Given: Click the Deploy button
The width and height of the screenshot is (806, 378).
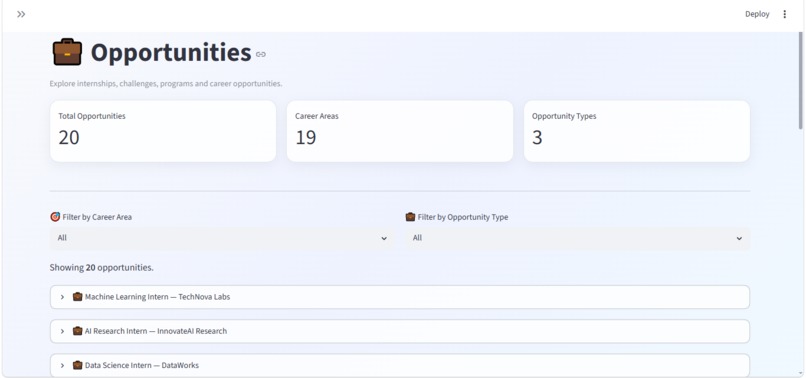Looking at the screenshot, I should (757, 14).
